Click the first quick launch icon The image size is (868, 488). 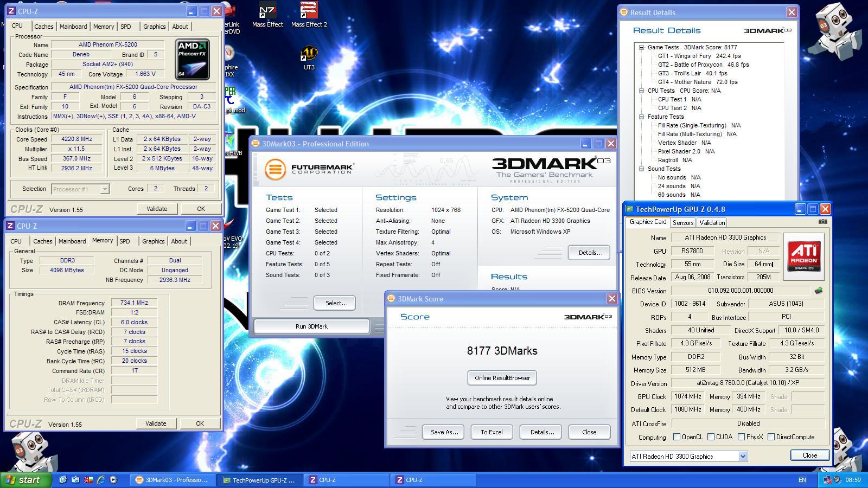pos(63,480)
